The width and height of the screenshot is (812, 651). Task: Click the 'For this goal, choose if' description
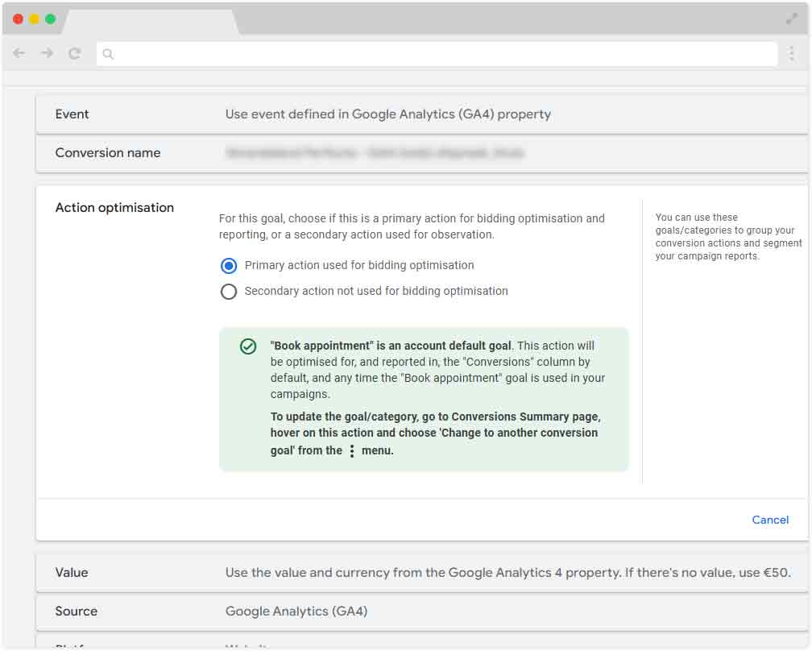[412, 226]
